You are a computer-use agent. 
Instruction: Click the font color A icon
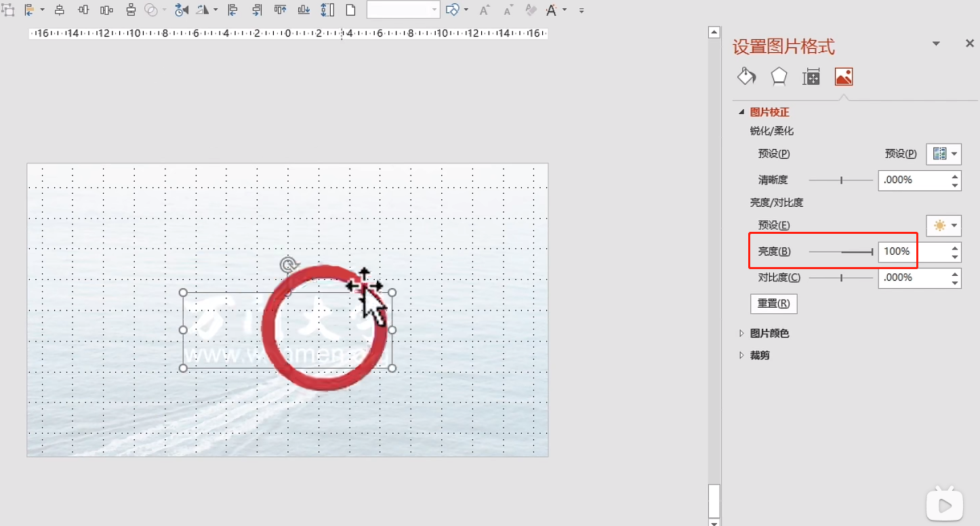[552, 10]
